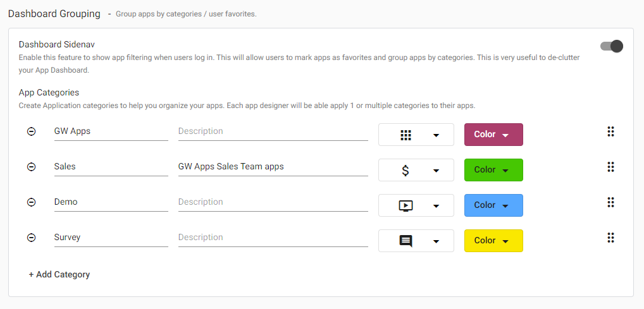
Task: Click the Sales category name field
Action: (x=111, y=167)
